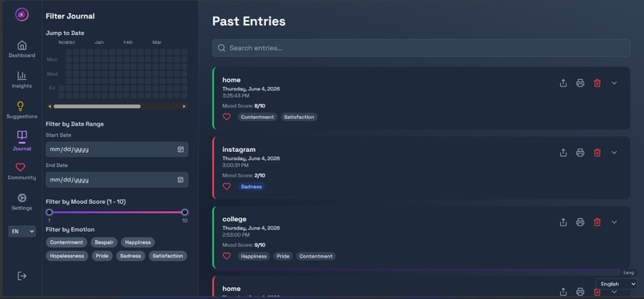Filter by Pride emotion
The image size is (644, 299).
coord(101,256)
